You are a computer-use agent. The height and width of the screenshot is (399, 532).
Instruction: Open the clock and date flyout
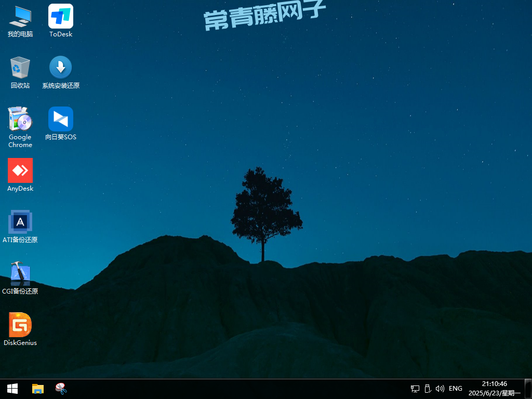[x=494, y=389]
